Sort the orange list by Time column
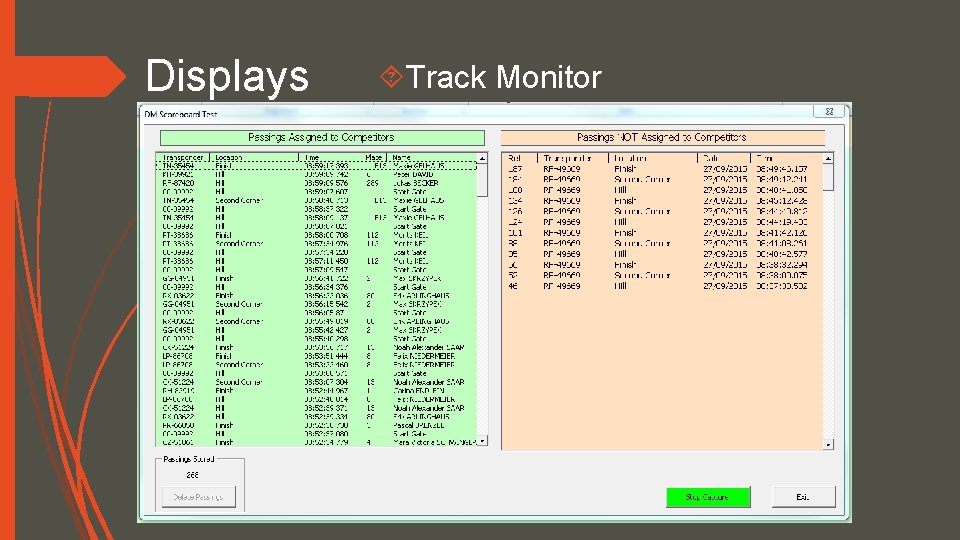960x540 pixels. [787, 158]
